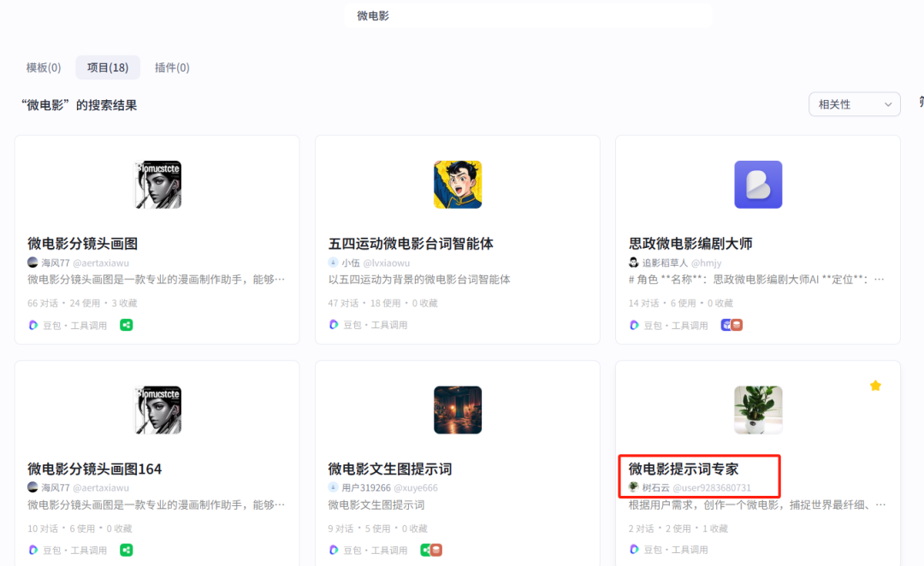Switch to the 插件(0) tab
The image size is (924, 566).
pyautogui.click(x=172, y=68)
